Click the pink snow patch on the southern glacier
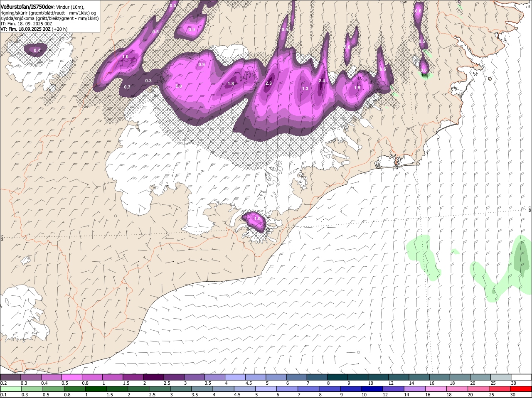Viewport: 532px width, 398px height. pyautogui.click(x=254, y=221)
